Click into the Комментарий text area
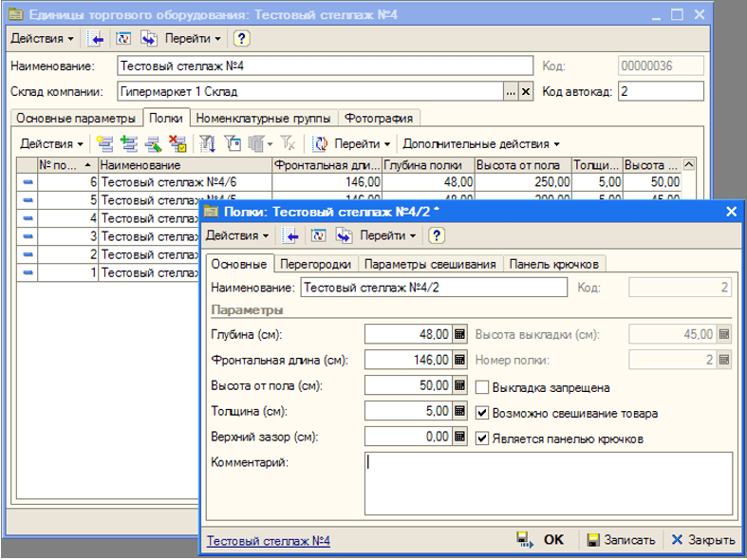747x560 pixels. [549, 483]
